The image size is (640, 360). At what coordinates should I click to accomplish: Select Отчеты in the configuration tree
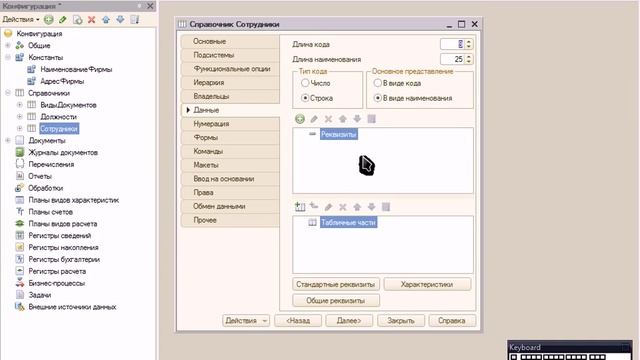[x=40, y=176]
